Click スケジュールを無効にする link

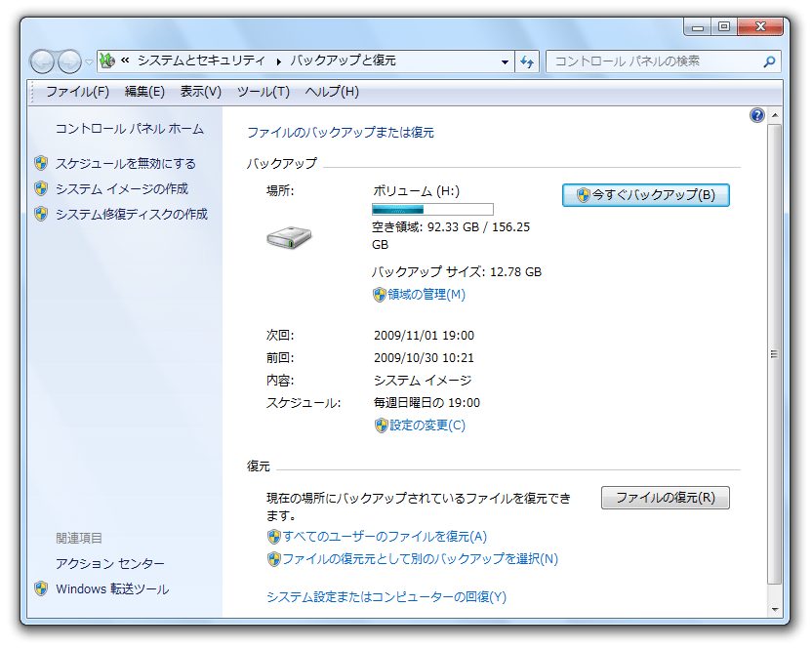coord(126,164)
